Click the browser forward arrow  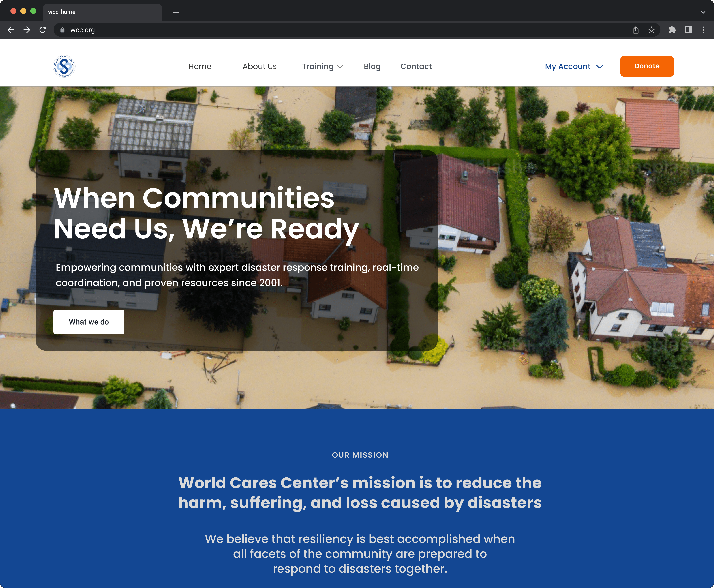click(27, 30)
